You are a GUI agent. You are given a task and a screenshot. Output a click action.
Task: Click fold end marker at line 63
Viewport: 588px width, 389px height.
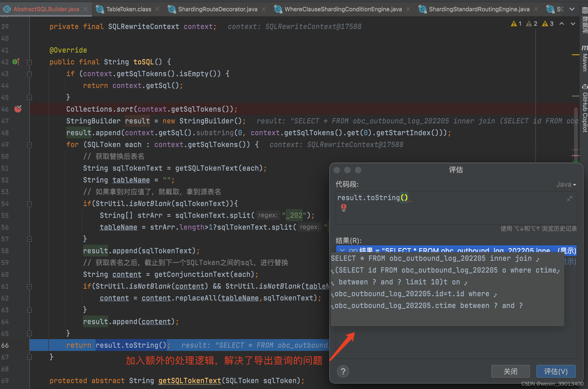pyautogui.click(x=30, y=310)
